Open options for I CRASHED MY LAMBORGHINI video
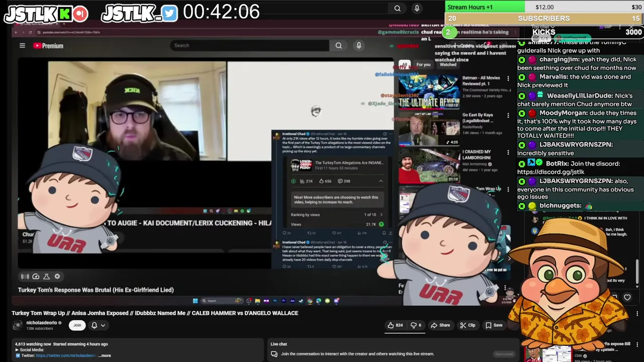This screenshot has height=362, width=644. [508, 152]
